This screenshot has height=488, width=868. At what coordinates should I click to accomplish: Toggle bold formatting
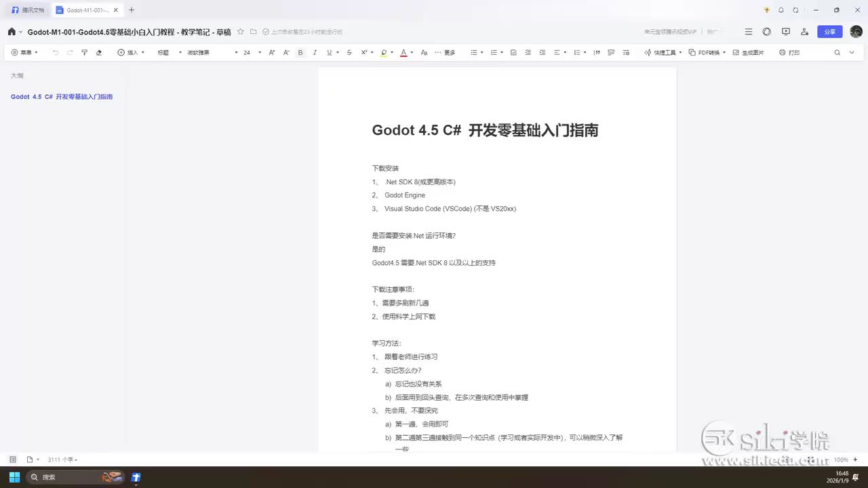pyautogui.click(x=300, y=52)
